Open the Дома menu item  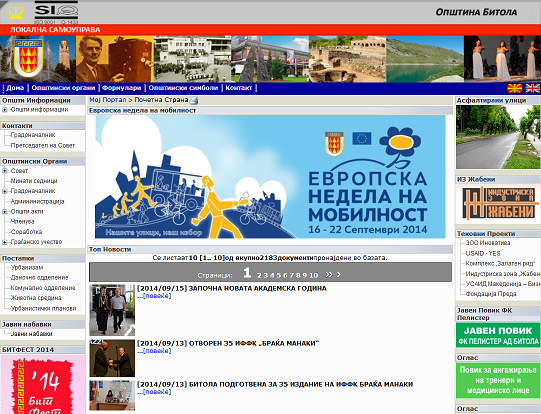coord(15,88)
